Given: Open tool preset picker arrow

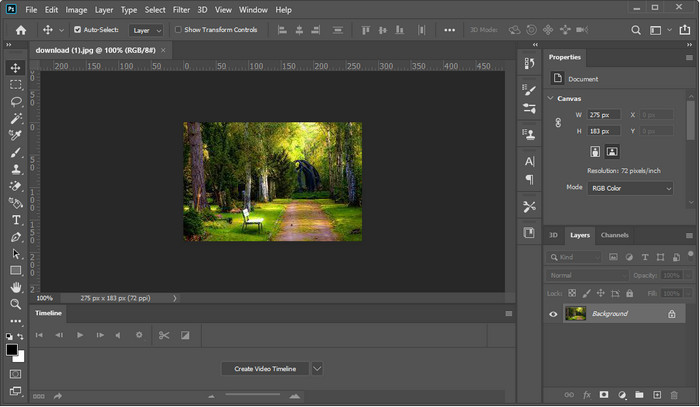Looking at the screenshot, I should [61, 30].
